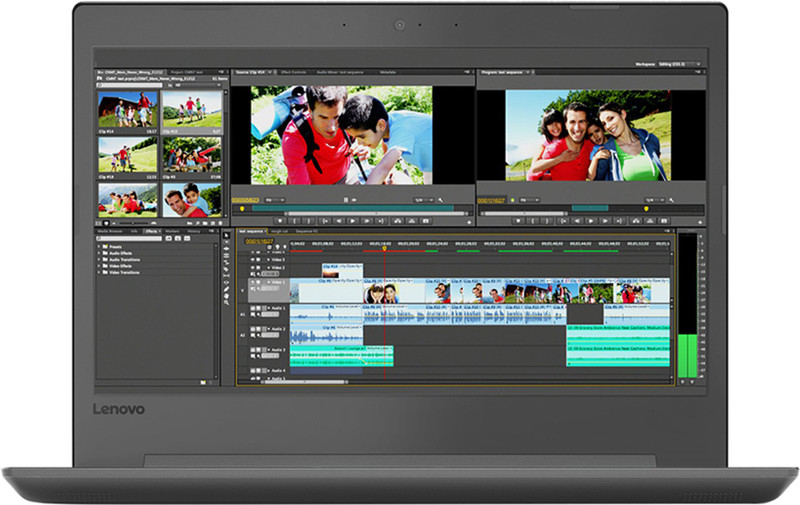Select the Clip #14 thumbnail in bin
The height and width of the screenshot is (505, 800).
(126, 110)
